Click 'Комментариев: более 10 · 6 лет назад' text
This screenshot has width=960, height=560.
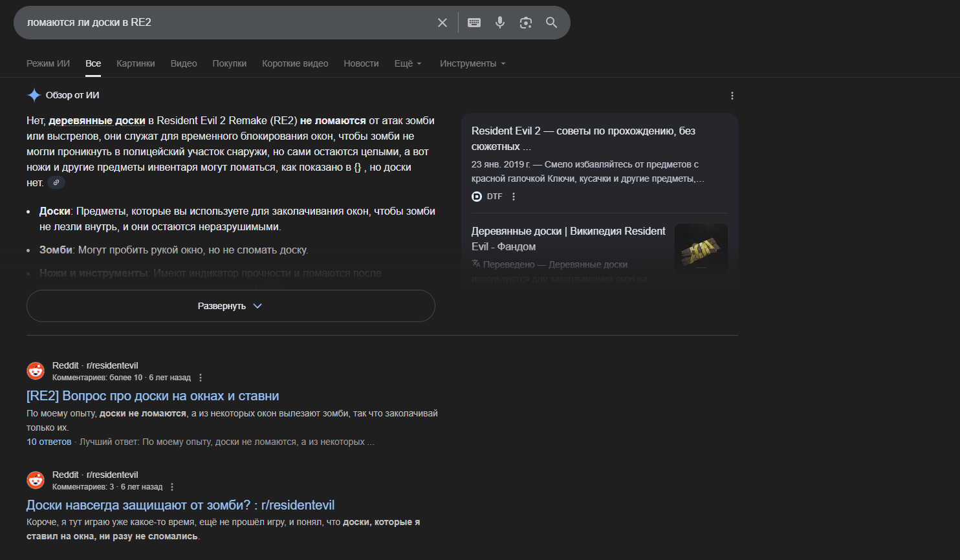pos(122,378)
